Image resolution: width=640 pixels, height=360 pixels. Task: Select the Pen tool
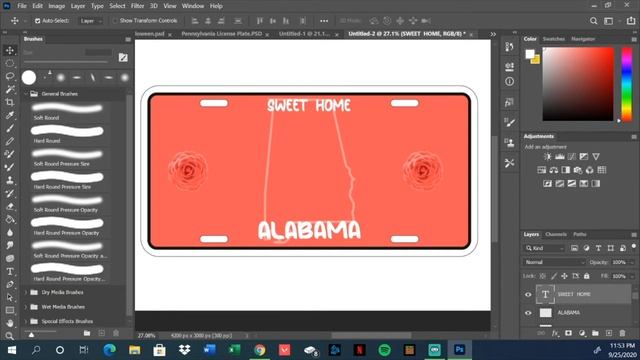(x=10, y=284)
